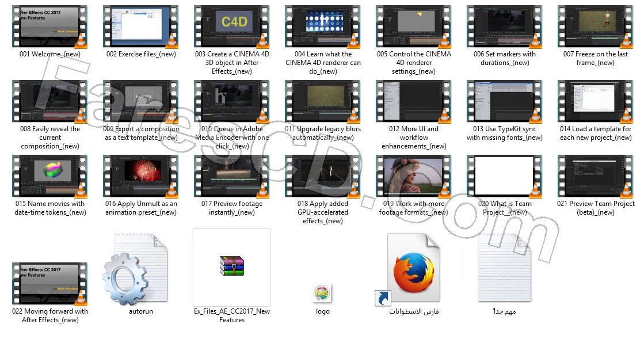Select the 005 Control the CINEMA video icon
Screen dimensions: 644x347
414,26
